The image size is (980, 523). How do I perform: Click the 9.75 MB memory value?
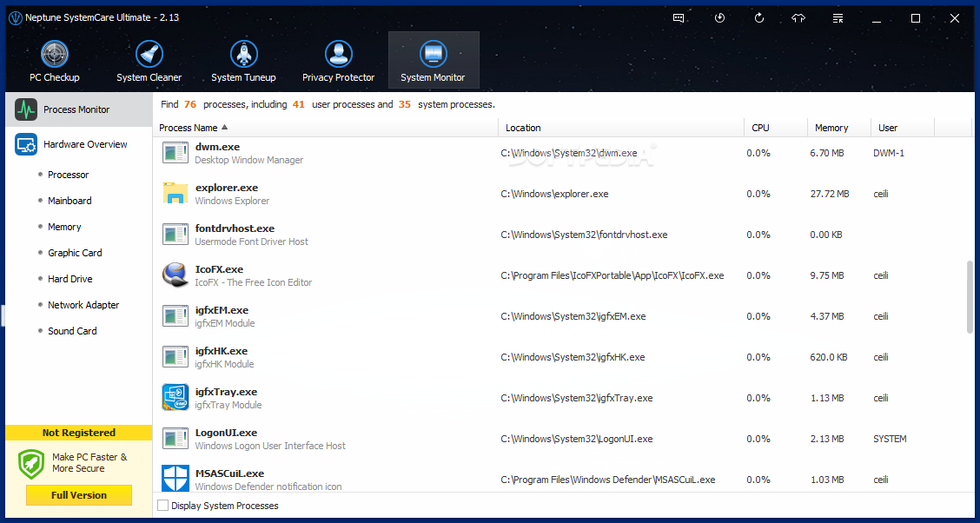coord(827,275)
